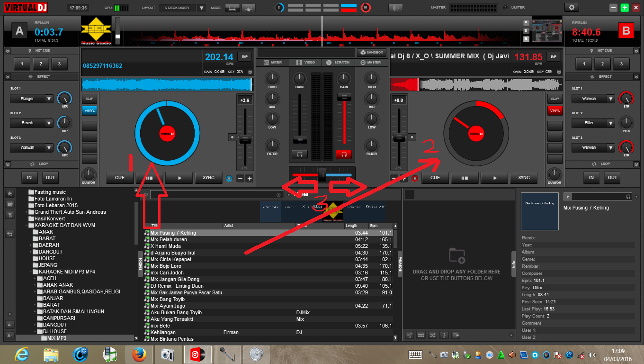
Task: Switch to VIDEO tab
Action: pos(305,62)
